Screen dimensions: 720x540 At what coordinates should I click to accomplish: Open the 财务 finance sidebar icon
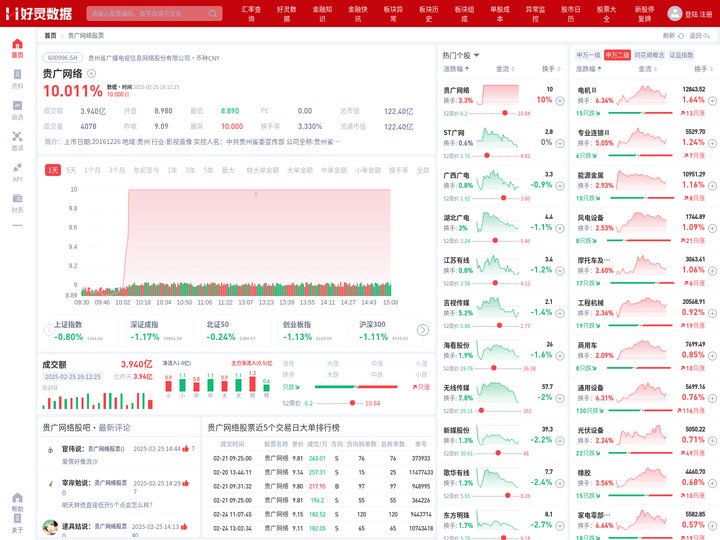pyautogui.click(x=17, y=198)
